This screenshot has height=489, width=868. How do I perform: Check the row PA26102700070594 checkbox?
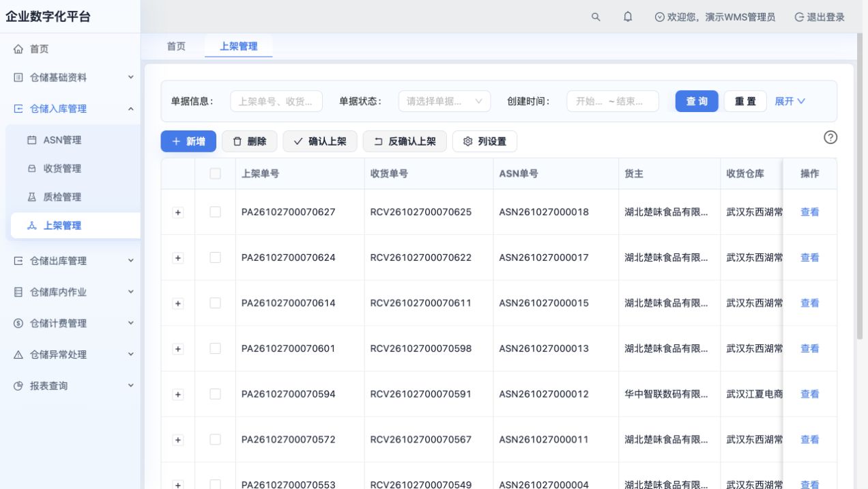[215, 394]
